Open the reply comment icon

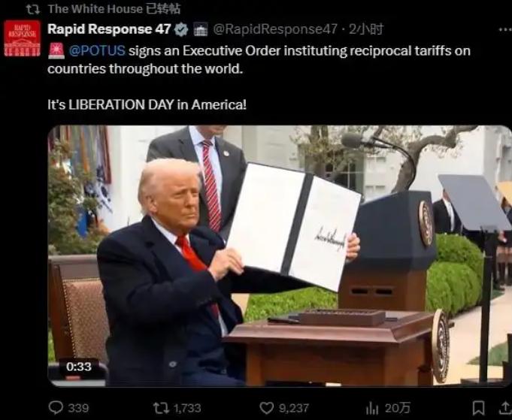coord(56,407)
